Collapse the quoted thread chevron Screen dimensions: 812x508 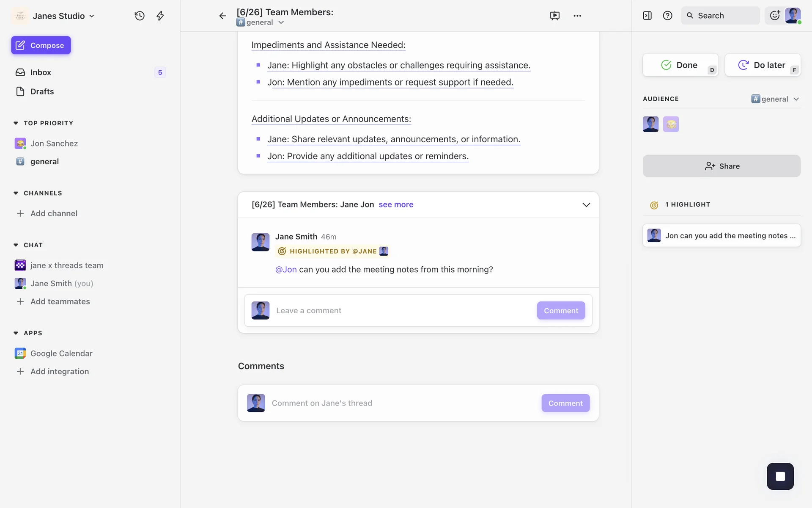pyautogui.click(x=586, y=205)
